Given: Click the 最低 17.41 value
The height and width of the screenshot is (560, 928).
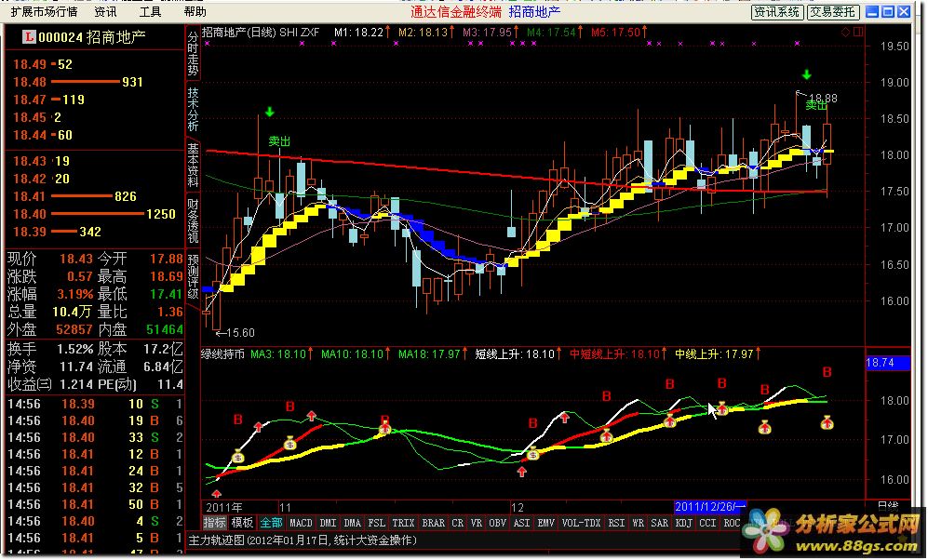Looking at the screenshot, I should click(166, 294).
